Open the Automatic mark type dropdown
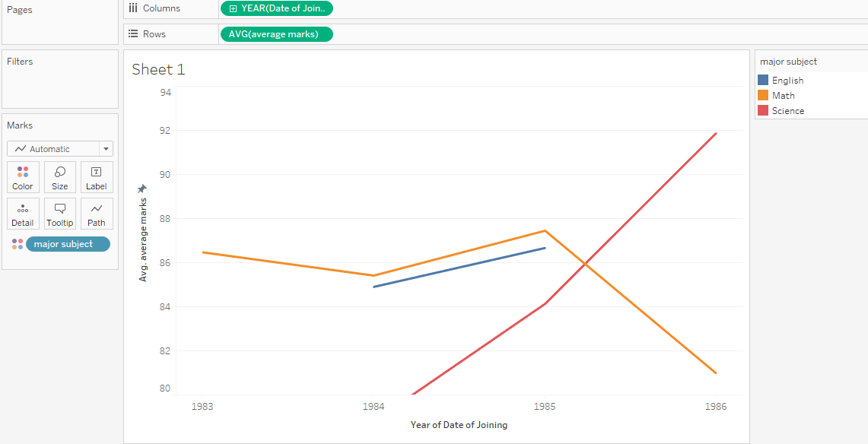Screen dimensions: 868x444 pos(60,149)
